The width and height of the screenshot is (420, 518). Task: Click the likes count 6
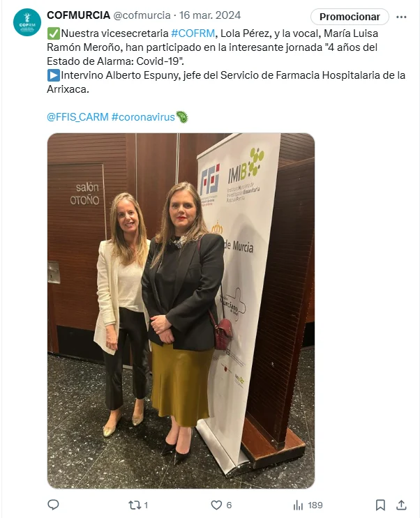click(229, 505)
